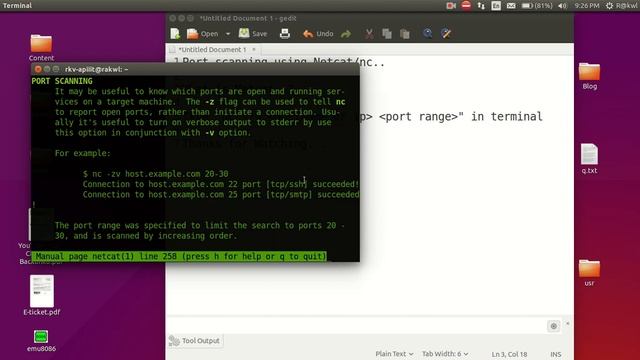Open the 9:26 PM clock menu

coord(587,6)
